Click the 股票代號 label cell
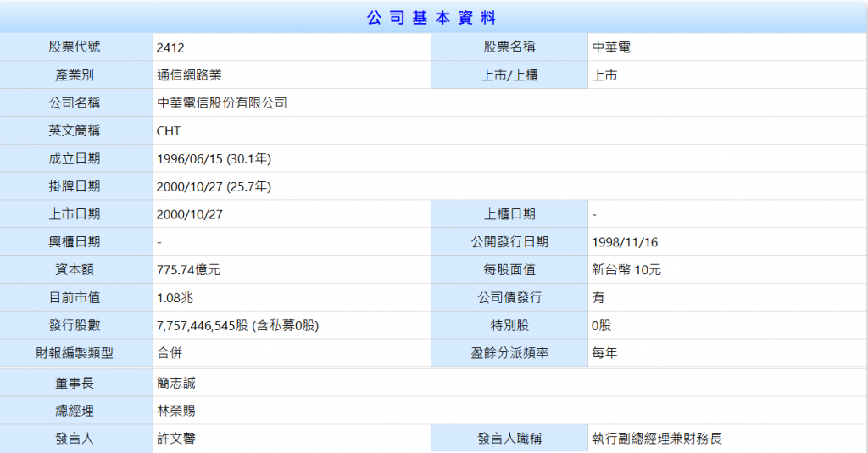 coord(76,47)
